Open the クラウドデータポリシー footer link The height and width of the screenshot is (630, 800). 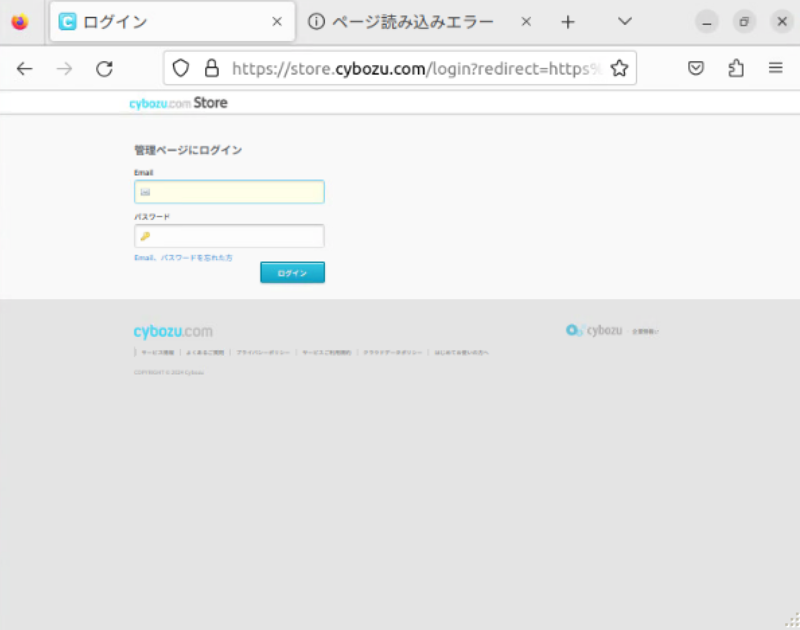pyautogui.click(x=393, y=352)
